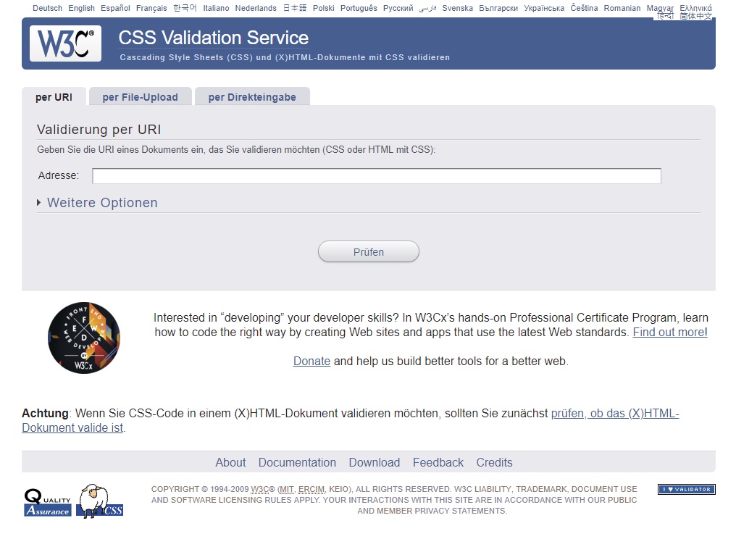
Task: Select the per URI tab
Action: pos(54,97)
